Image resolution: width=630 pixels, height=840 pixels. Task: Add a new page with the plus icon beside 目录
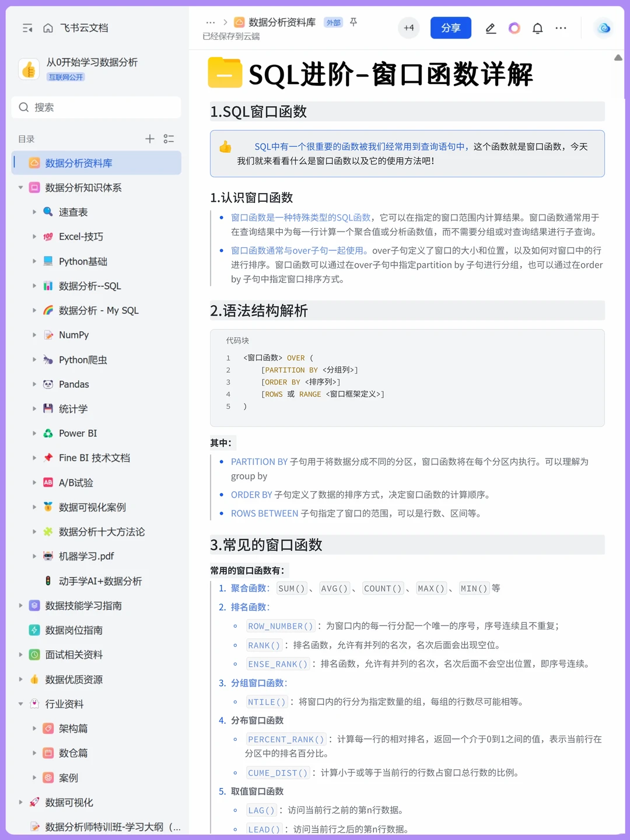[149, 139]
